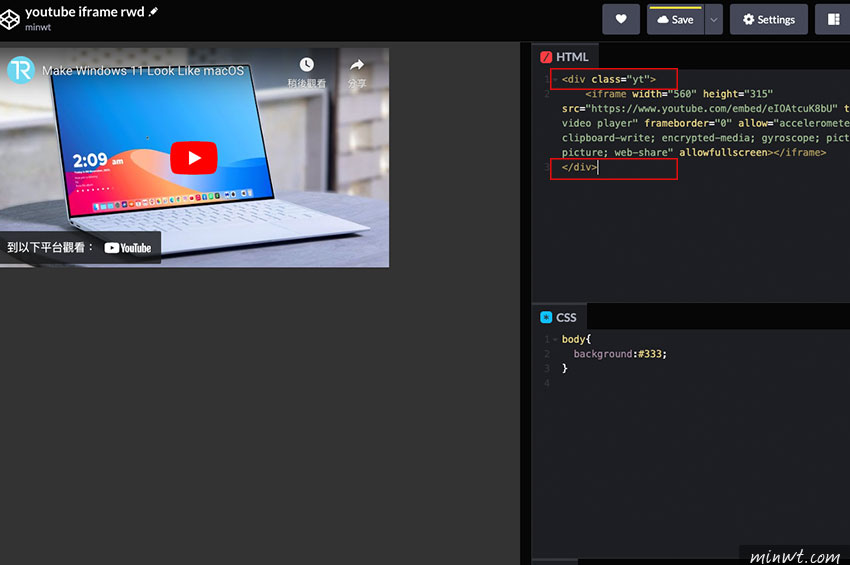Viewport: 850px width, 565px height.
Task: Open video title 'Make Windows 11 Look Like macOS'
Action: [x=143, y=71]
